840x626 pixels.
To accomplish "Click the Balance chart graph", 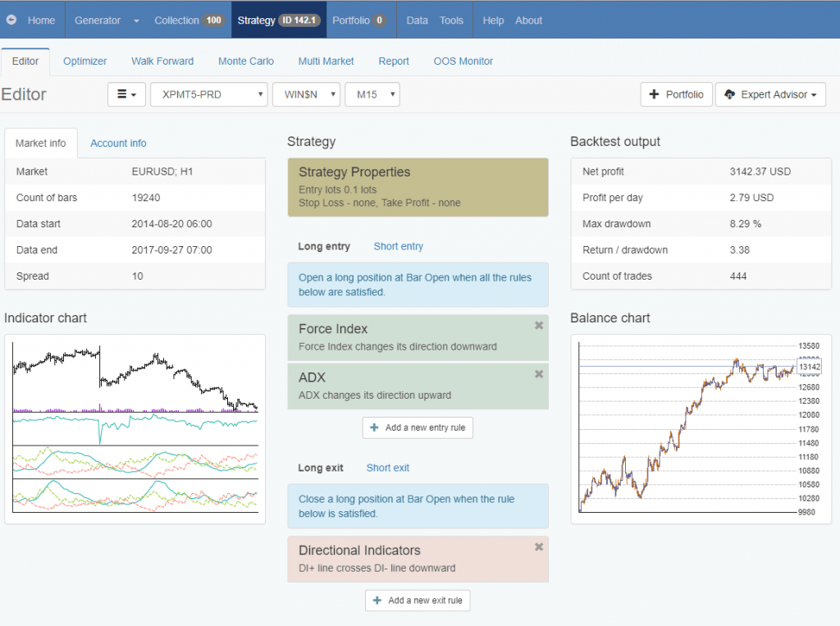I will click(x=687, y=427).
